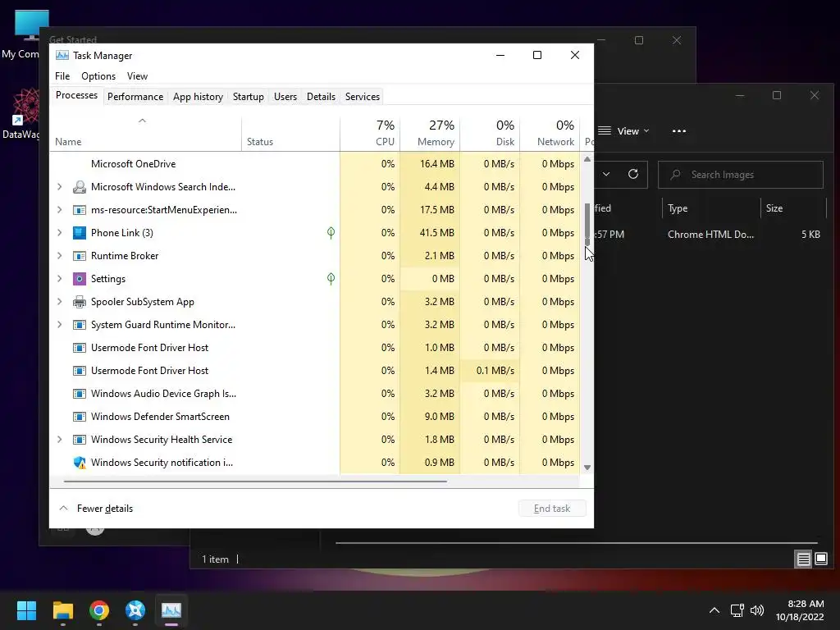Expand the Settings process row

click(x=59, y=279)
